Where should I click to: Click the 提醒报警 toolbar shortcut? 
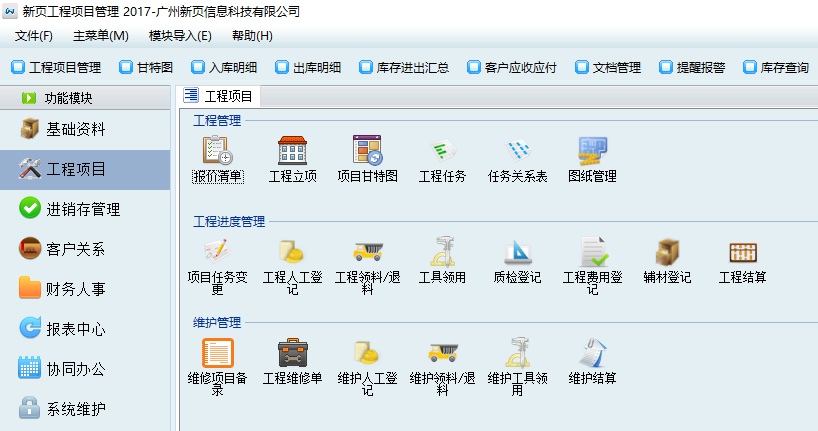point(692,67)
